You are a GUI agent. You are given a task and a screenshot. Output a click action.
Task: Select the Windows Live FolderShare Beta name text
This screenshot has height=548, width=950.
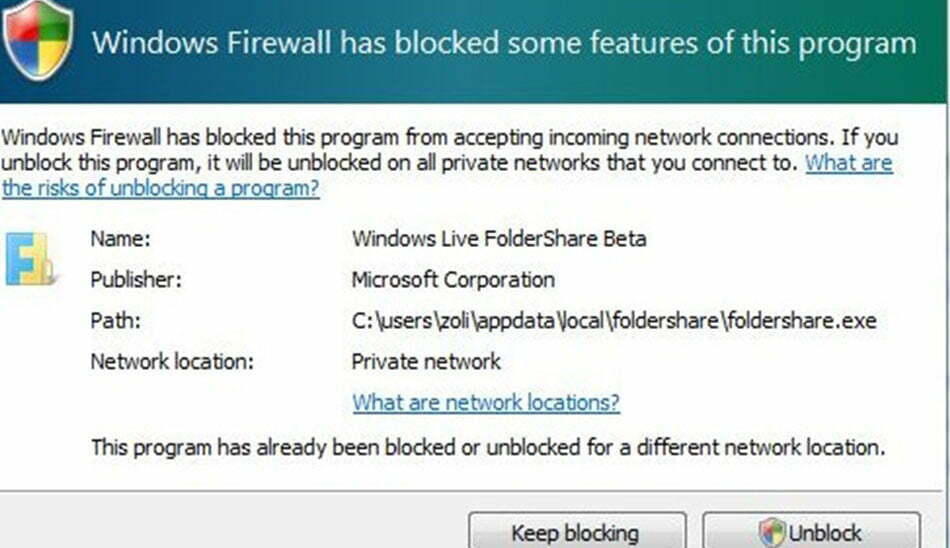(x=499, y=239)
